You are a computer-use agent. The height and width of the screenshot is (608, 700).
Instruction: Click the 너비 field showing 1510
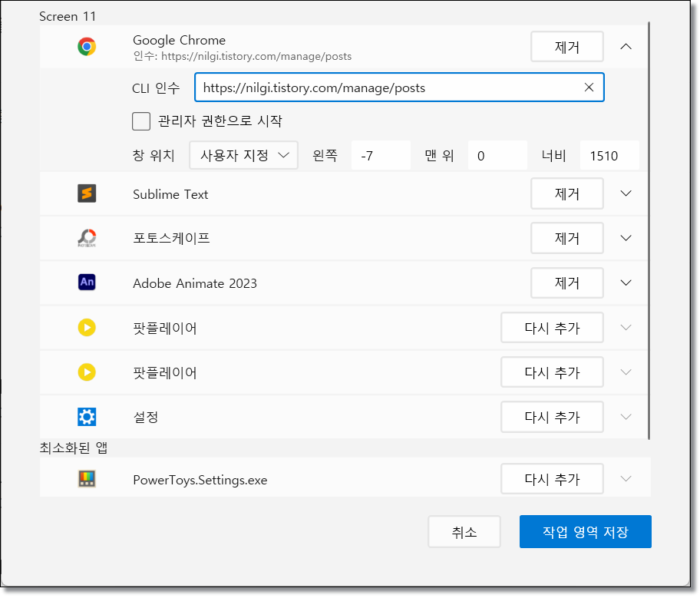click(609, 155)
